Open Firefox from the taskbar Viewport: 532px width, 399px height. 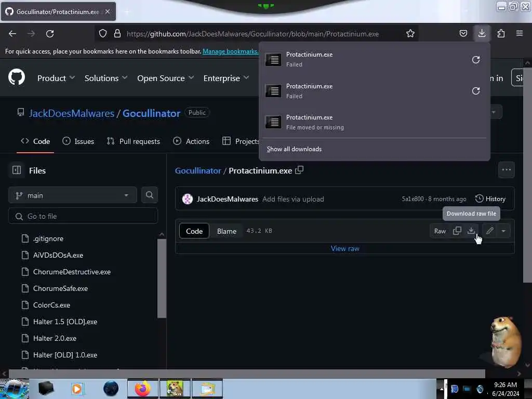click(x=143, y=389)
